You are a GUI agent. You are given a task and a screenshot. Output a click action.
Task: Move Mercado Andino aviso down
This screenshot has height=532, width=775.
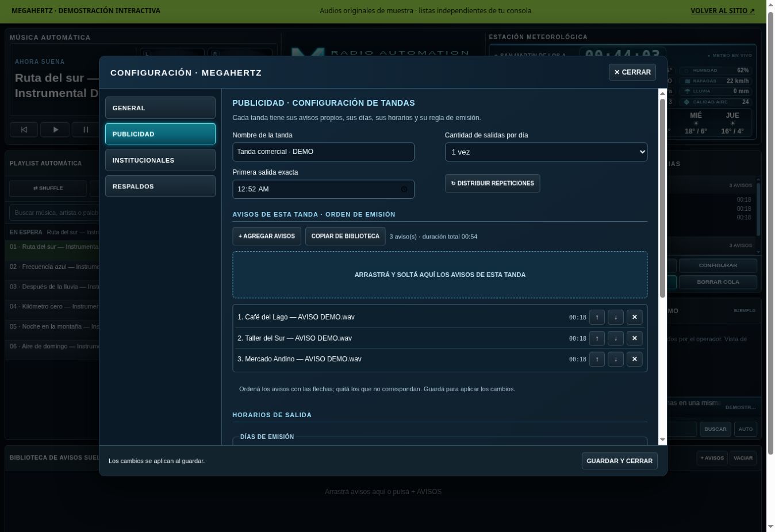tap(616, 359)
